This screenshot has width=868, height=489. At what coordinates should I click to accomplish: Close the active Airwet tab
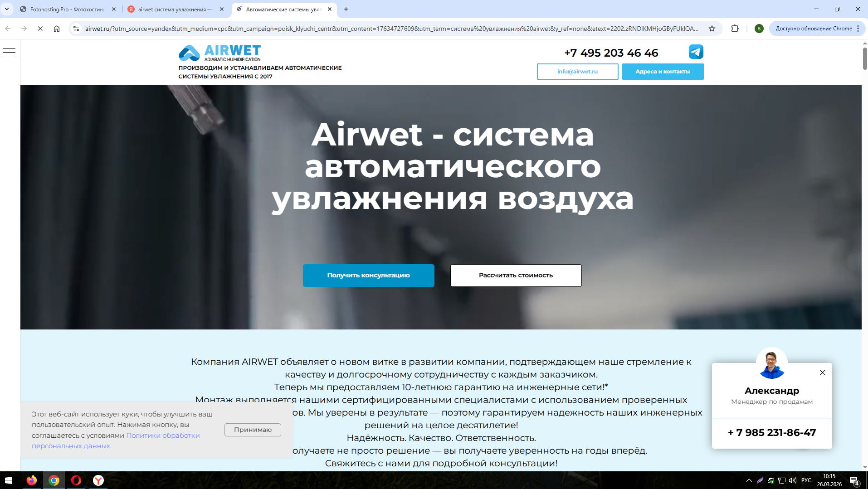coord(330,9)
